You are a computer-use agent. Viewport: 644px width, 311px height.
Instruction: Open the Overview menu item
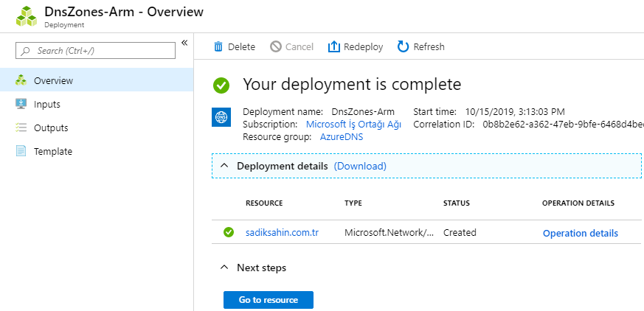click(97, 80)
